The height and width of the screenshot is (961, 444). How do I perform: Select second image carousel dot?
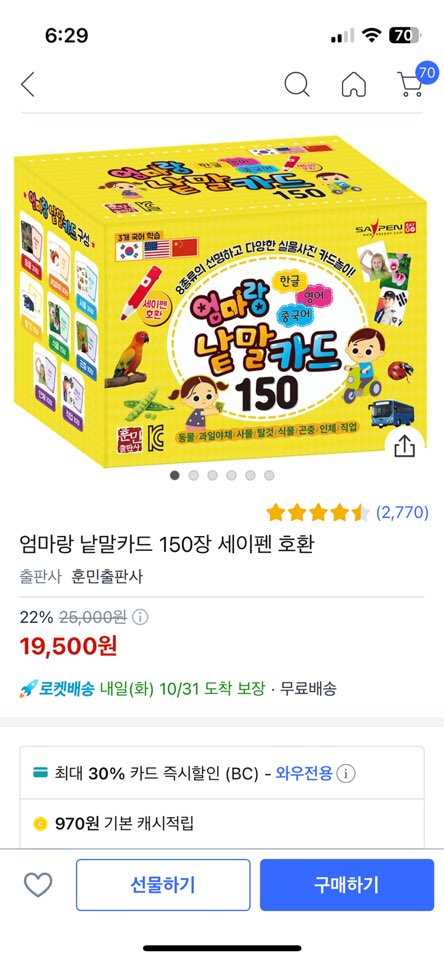(x=194, y=475)
